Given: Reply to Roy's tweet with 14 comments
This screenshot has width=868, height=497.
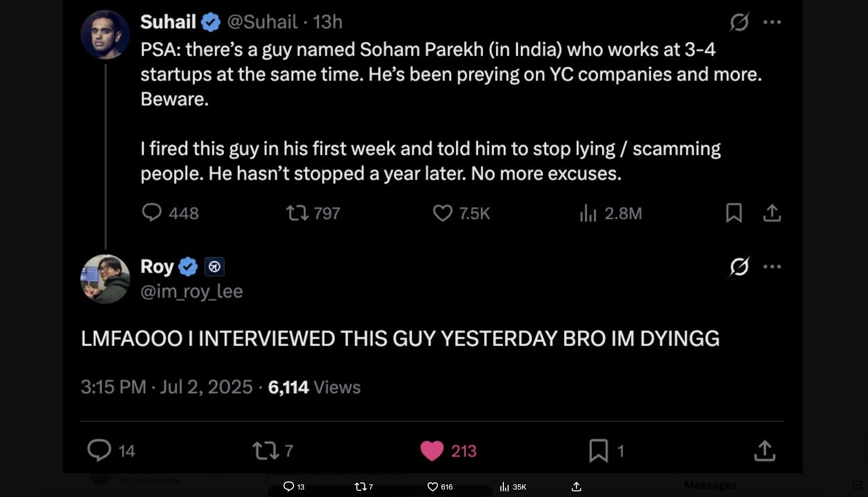Looking at the screenshot, I should click(x=99, y=451).
